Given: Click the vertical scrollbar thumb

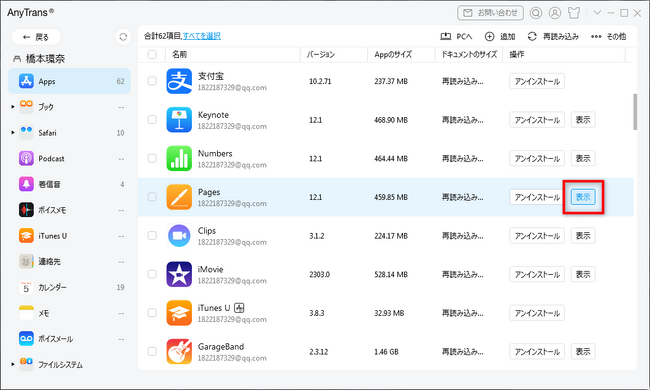Looking at the screenshot, I should click(x=635, y=112).
